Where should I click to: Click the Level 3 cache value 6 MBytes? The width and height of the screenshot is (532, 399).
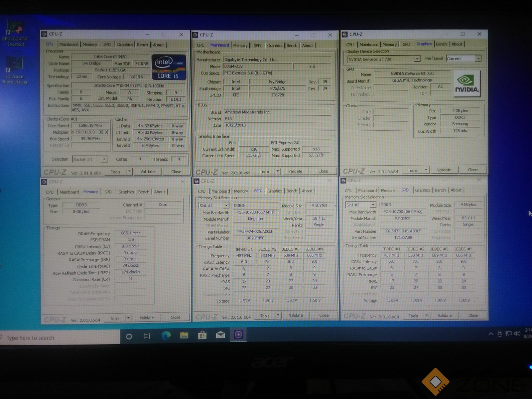(150, 146)
